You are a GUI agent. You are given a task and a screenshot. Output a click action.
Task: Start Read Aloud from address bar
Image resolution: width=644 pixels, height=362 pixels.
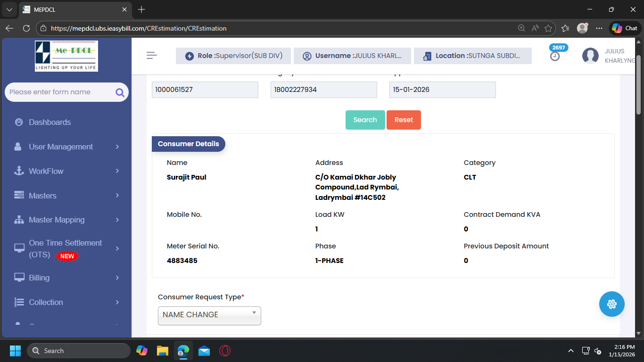click(x=535, y=28)
